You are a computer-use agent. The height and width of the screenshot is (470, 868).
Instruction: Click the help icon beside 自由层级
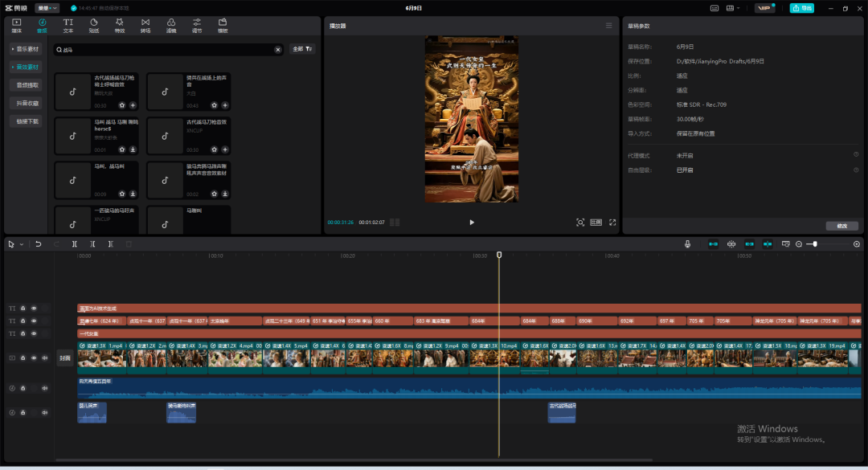pyautogui.click(x=856, y=170)
